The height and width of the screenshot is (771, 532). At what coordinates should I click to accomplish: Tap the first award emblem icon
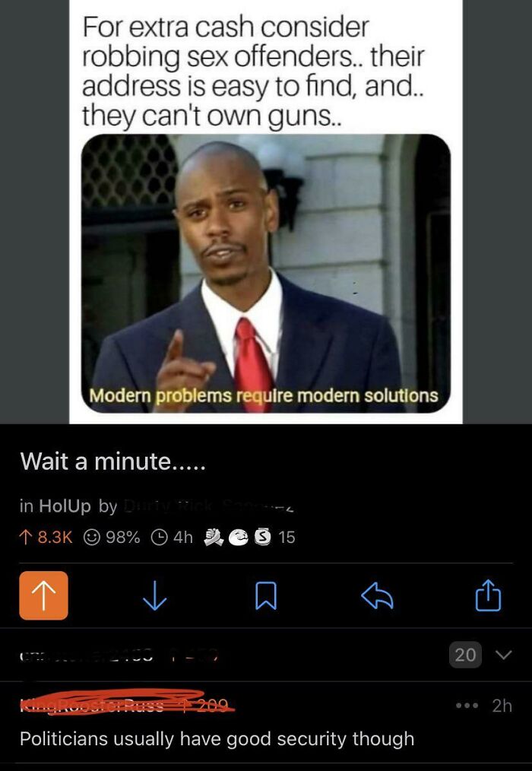(x=214, y=537)
